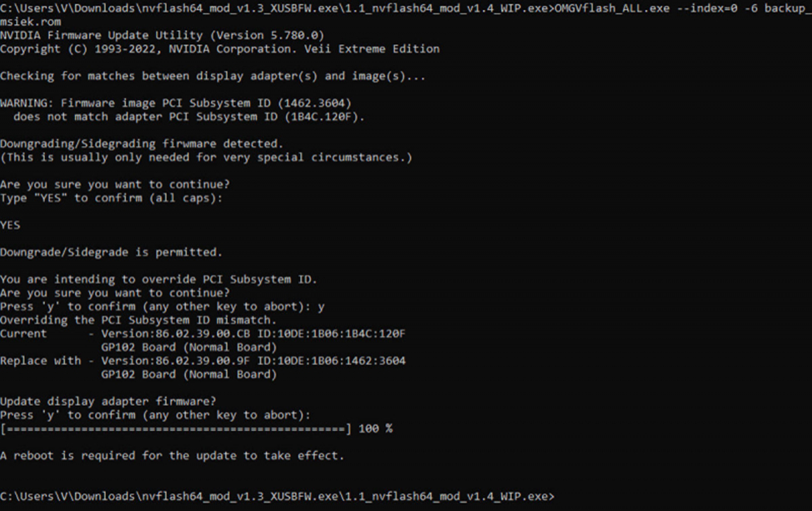Click the reboot is required message
812x511 pixels.
(x=173, y=456)
